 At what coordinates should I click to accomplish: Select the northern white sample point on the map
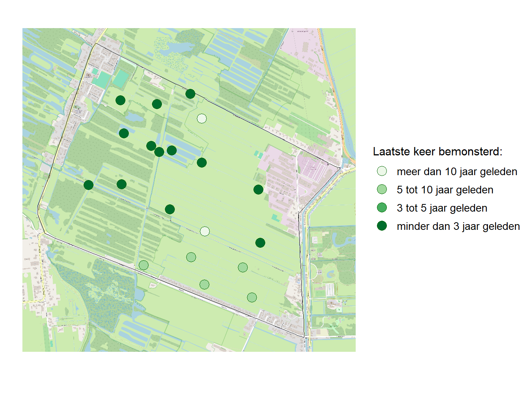point(202,119)
